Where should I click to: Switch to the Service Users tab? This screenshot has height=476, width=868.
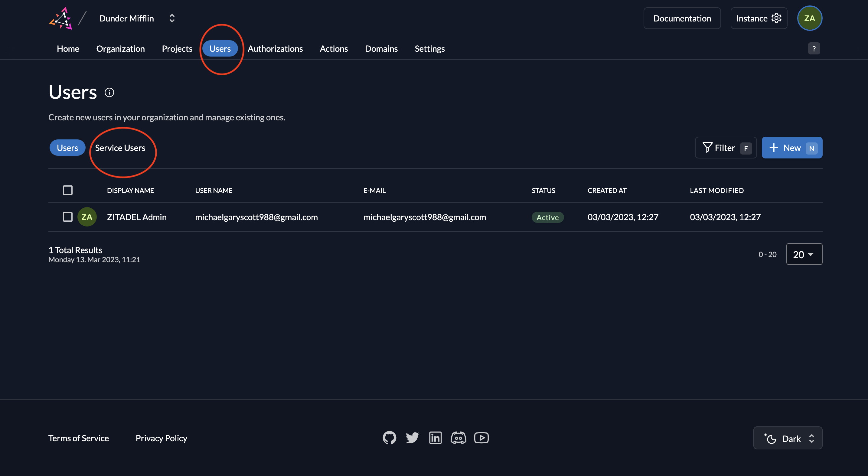[x=120, y=148]
